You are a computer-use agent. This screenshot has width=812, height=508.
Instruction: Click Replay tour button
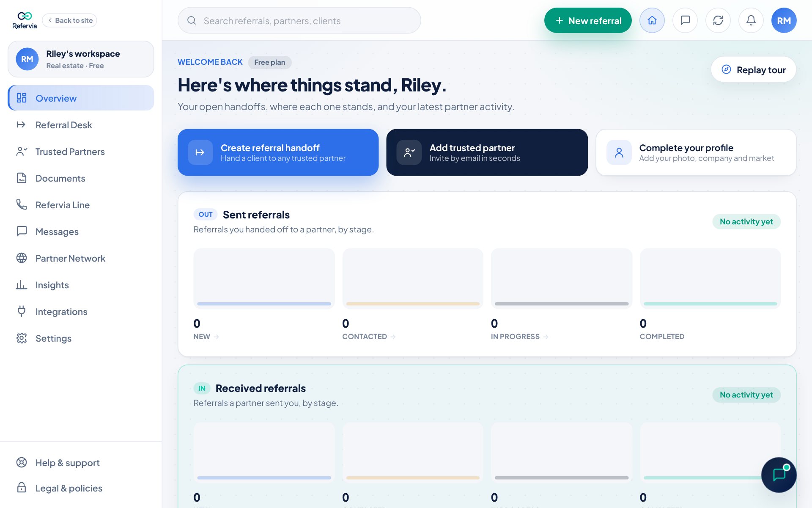click(753, 69)
